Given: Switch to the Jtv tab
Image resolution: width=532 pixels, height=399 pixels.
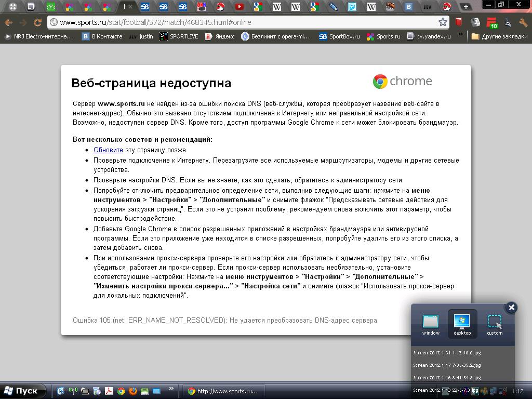Looking at the screenshot, I should click(428, 6).
